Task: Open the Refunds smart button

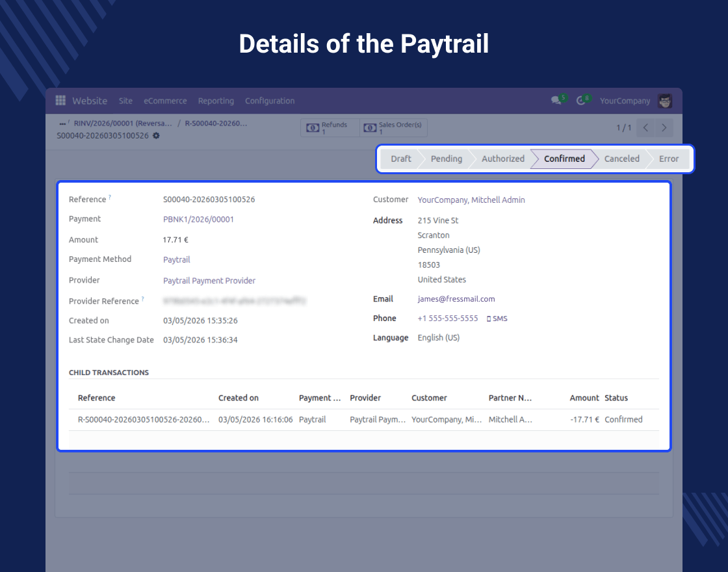Action: [x=330, y=127]
